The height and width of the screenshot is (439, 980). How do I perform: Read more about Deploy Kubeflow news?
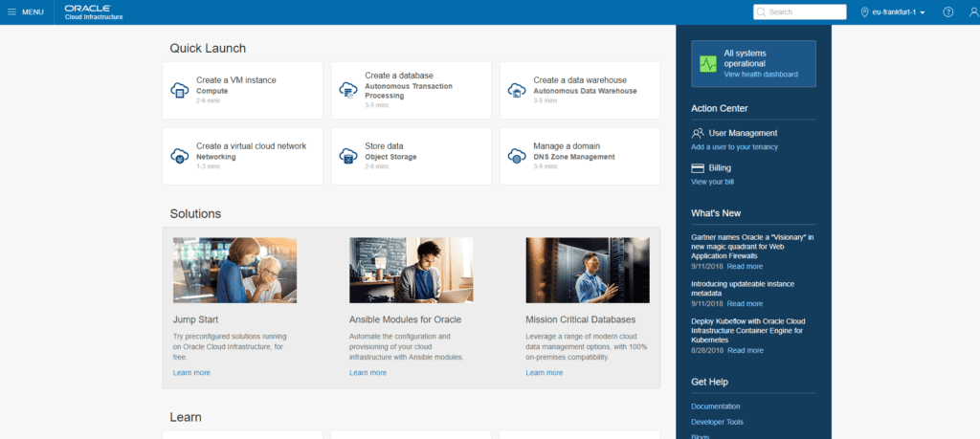(746, 350)
